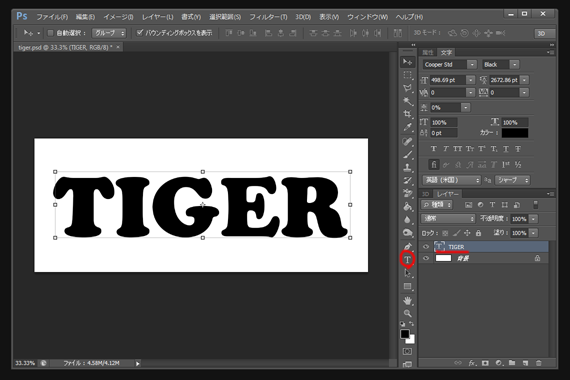Switch to the 属性 properties tab
The height and width of the screenshot is (380, 570).
[428, 53]
